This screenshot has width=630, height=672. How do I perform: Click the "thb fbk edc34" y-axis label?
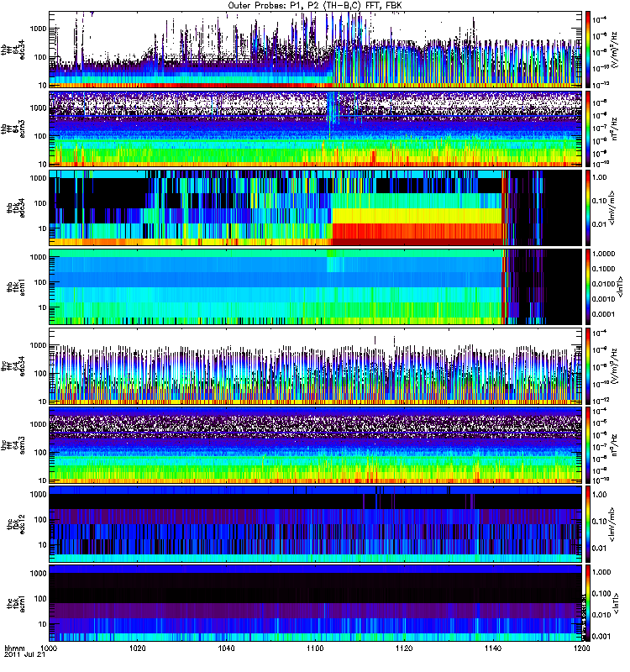pyautogui.click(x=16, y=207)
